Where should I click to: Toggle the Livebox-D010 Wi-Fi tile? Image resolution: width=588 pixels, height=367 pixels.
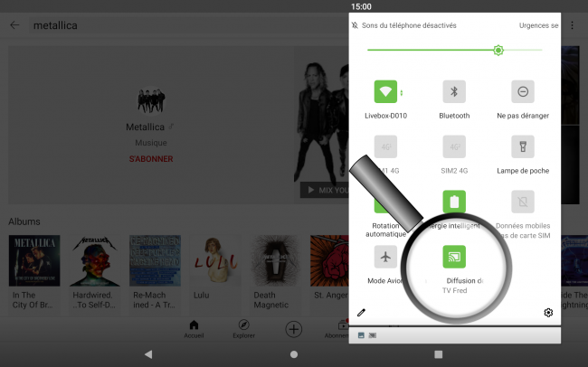385,91
